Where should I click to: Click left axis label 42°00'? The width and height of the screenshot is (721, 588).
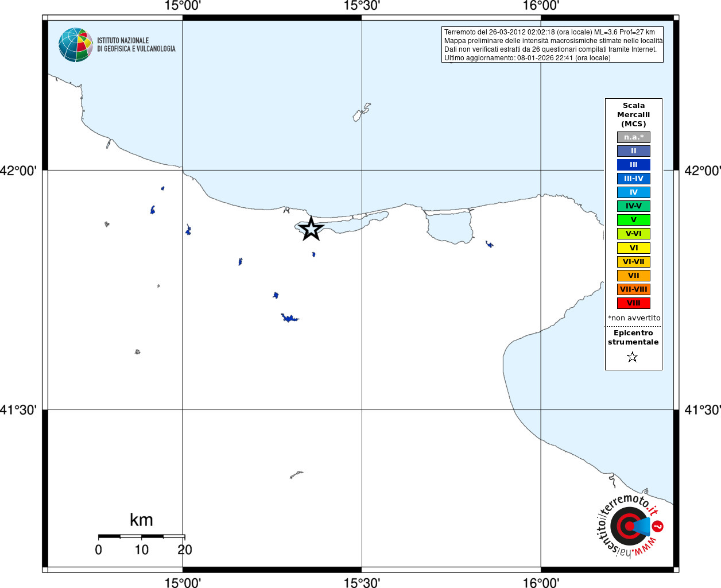click(x=18, y=171)
